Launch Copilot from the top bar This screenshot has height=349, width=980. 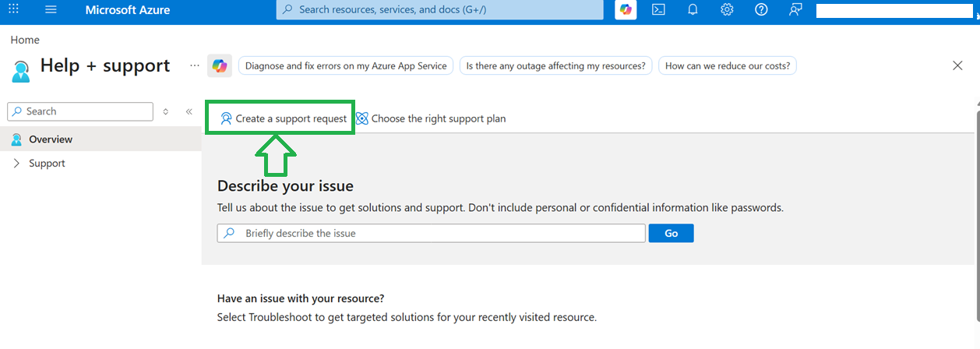point(626,10)
